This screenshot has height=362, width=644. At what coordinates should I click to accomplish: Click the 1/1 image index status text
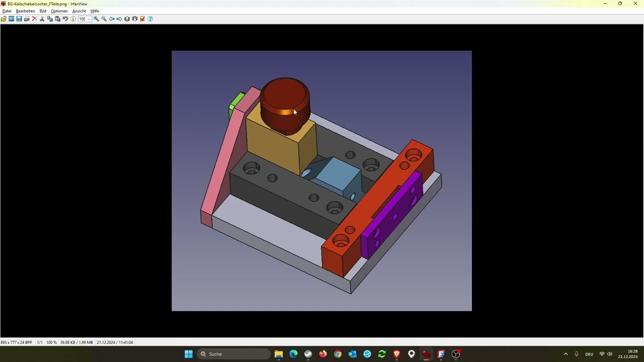point(39,342)
